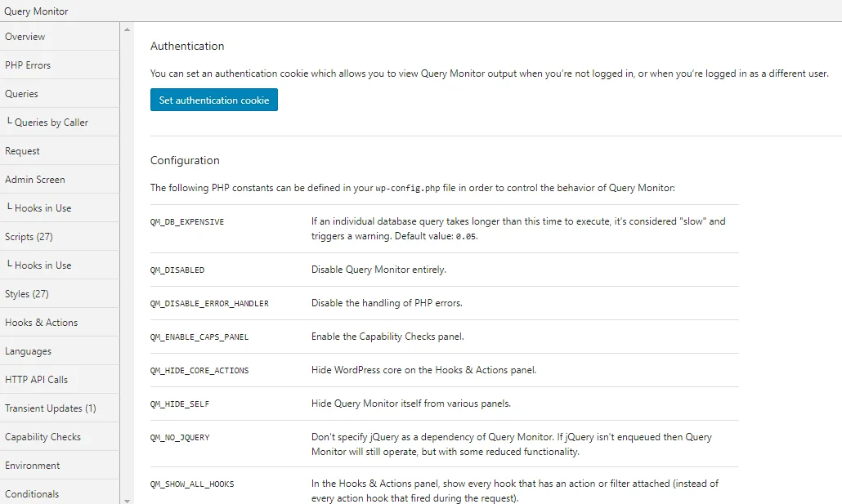The image size is (842, 504).
Task: Click 'Disable the handling of PHP errors.'
Action: [387, 303]
